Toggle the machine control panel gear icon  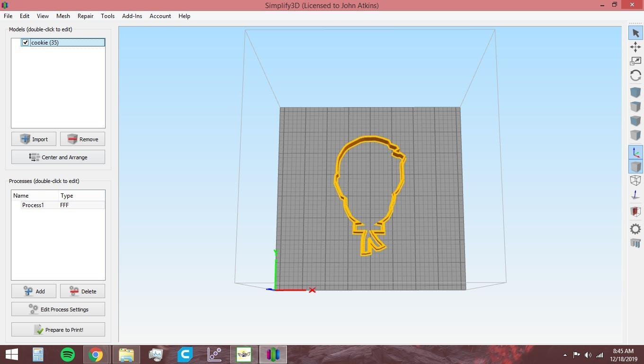pyautogui.click(x=635, y=229)
